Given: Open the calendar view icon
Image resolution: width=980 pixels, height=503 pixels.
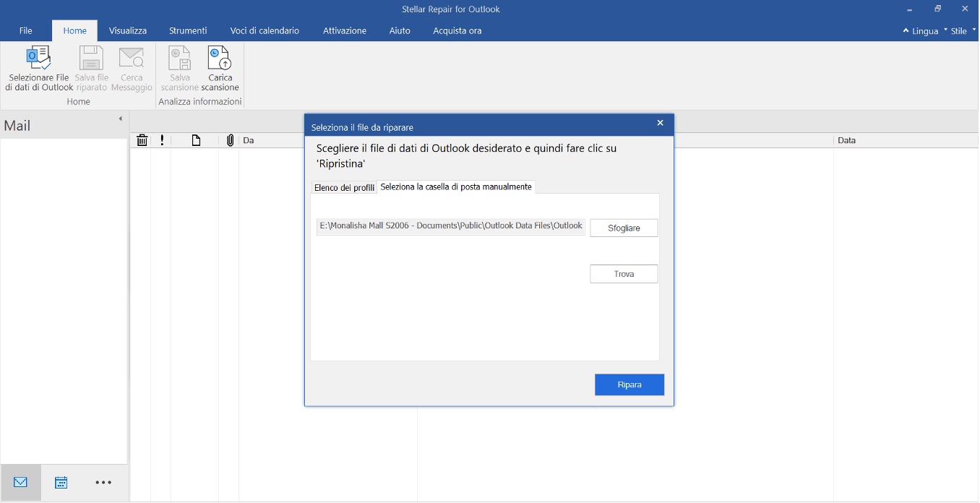Looking at the screenshot, I should pos(61,482).
